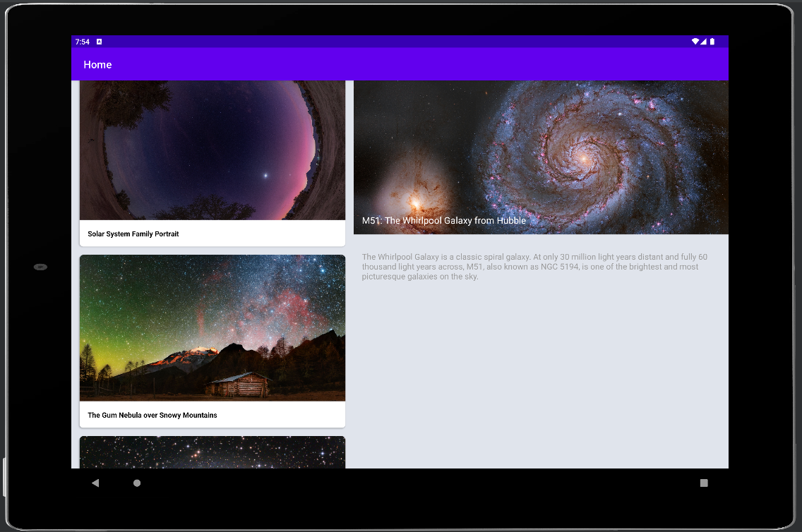Tap the notification icon next to the clock

[x=100, y=42]
